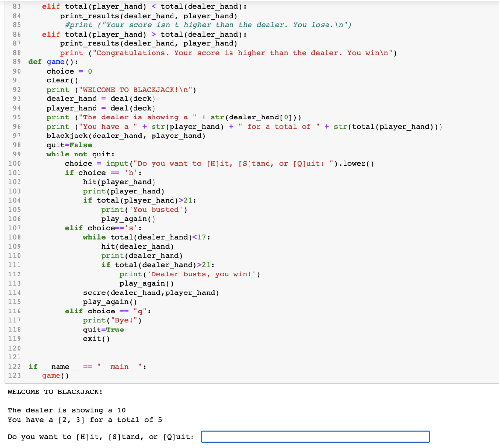This screenshot has width=499, height=448.
Task: Click 'print_results' call on line 87
Action: point(149,43)
